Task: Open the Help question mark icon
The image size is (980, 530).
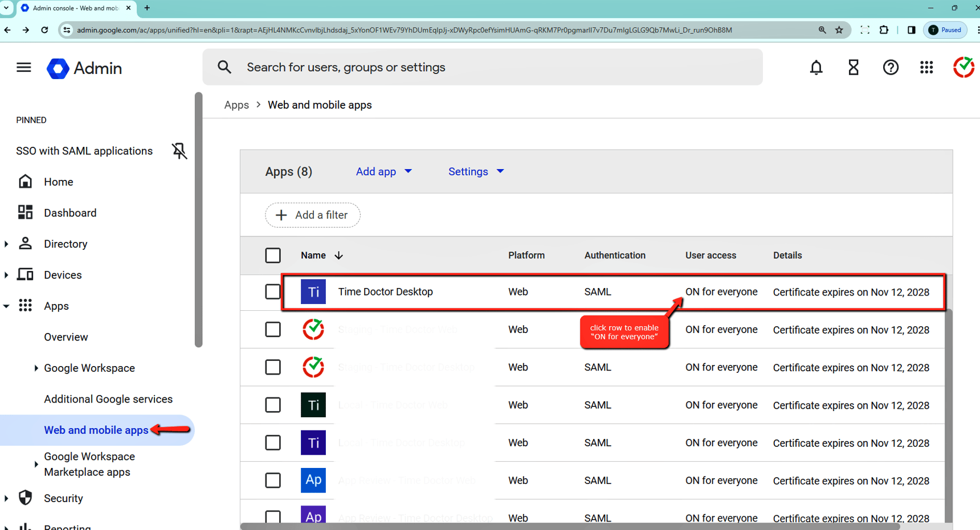Action: [x=891, y=67]
